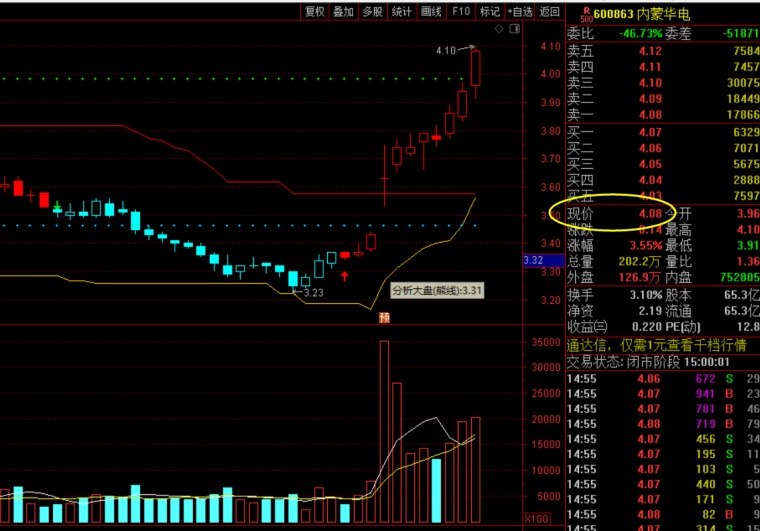Click the 委比 -46.73% value
The height and width of the screenshot is (531, 760).
[641, 33]
